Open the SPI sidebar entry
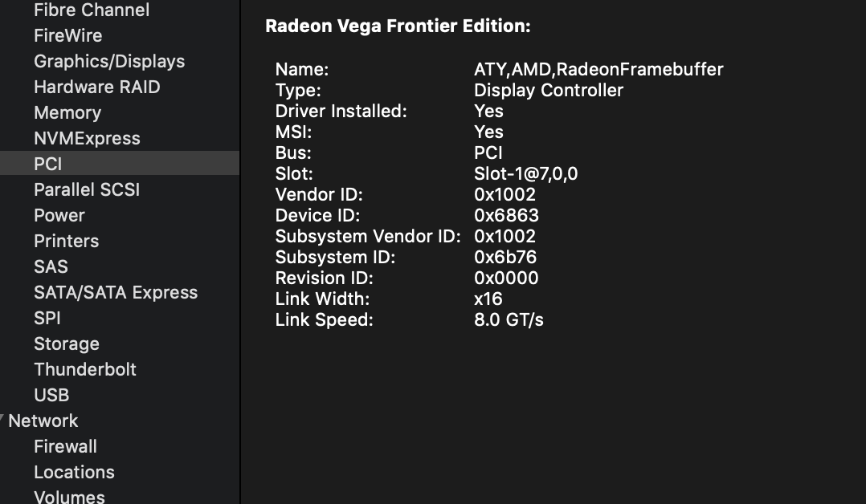 [47, 319]
